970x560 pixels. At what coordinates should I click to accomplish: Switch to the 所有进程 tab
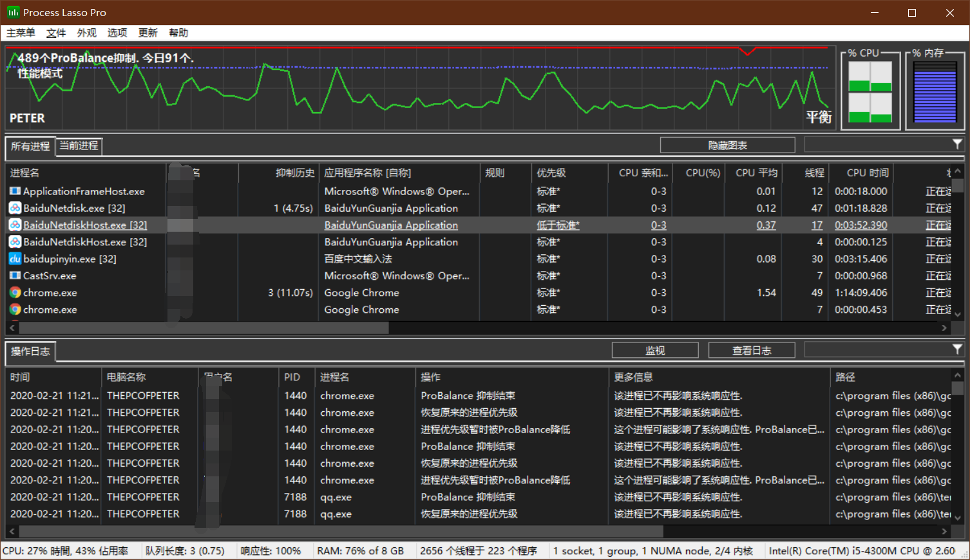click(30, 146)
